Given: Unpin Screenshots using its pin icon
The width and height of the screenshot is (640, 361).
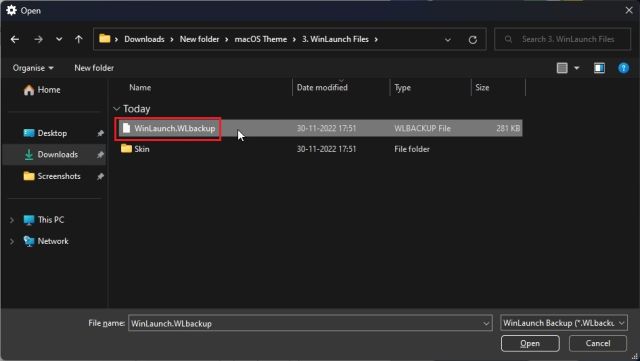Looking at the screenshot, I should [100, 176].
